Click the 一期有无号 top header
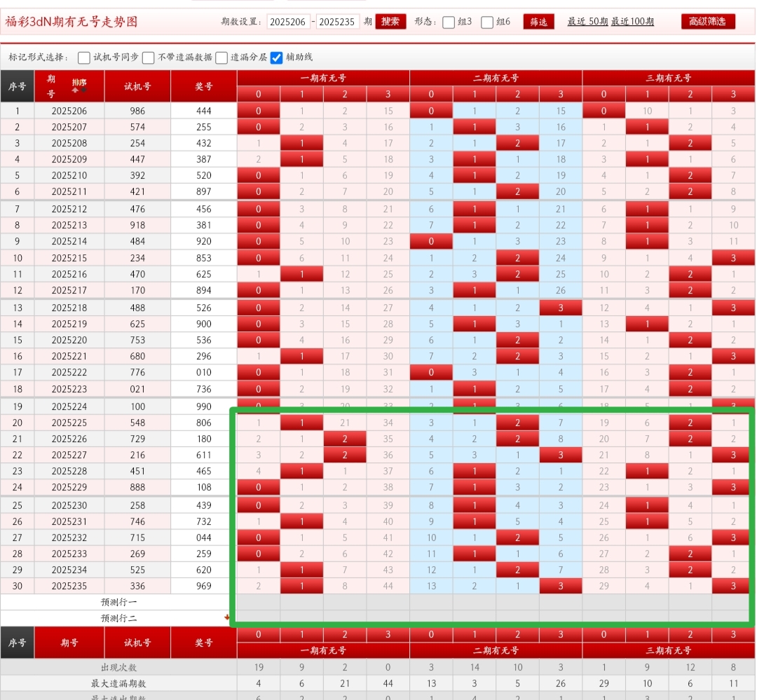Image resolution: width=757 pixels, height=700 pixels. (x=323, y=78)
